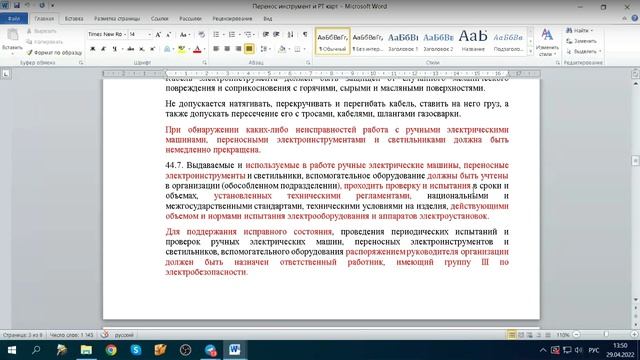Toggle subscript formatting

point(142,49)
